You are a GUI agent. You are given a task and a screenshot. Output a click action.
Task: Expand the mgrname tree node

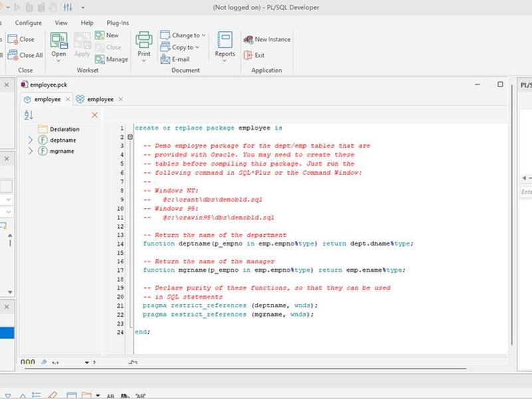click(x=30, y=151)
